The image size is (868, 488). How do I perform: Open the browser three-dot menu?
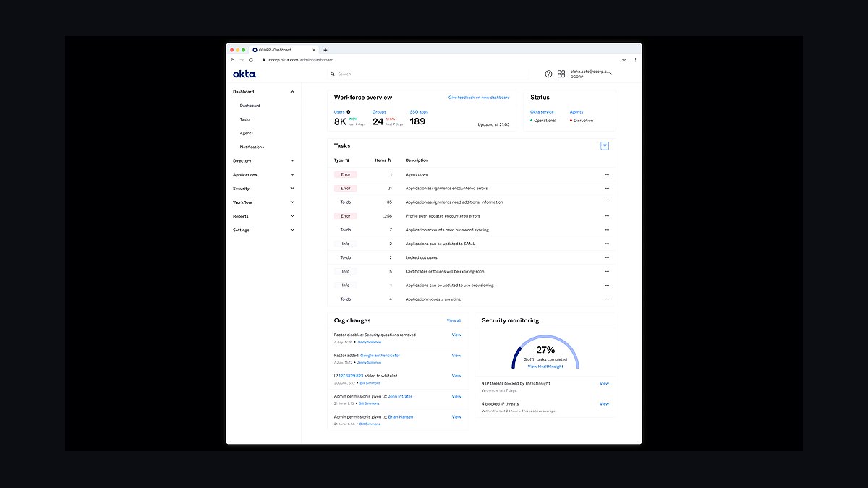(636, 59)
